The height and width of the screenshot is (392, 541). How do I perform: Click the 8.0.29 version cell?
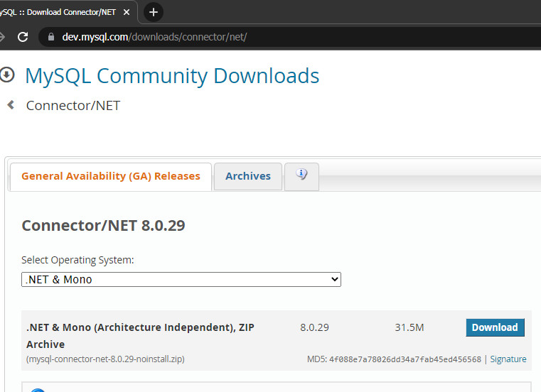point(314,327)
